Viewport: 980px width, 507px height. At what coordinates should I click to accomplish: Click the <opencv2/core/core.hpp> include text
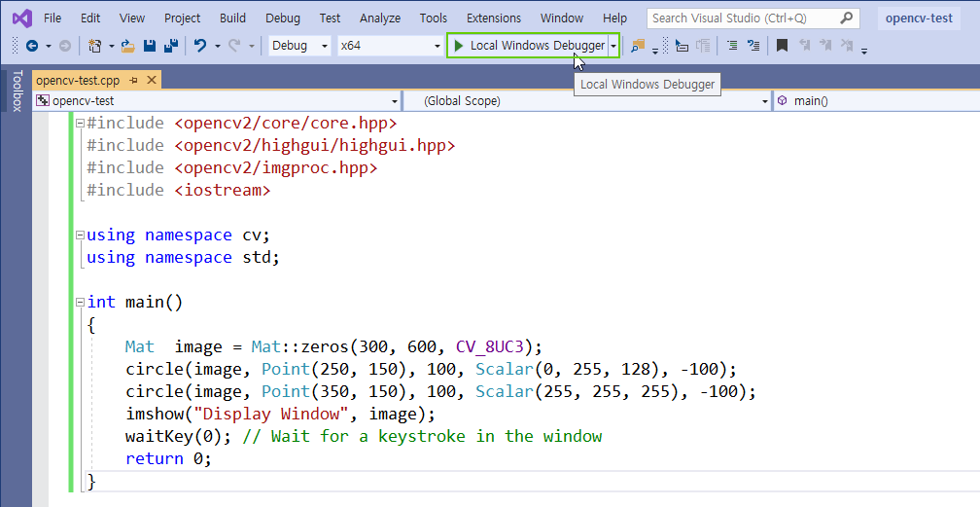286,124
